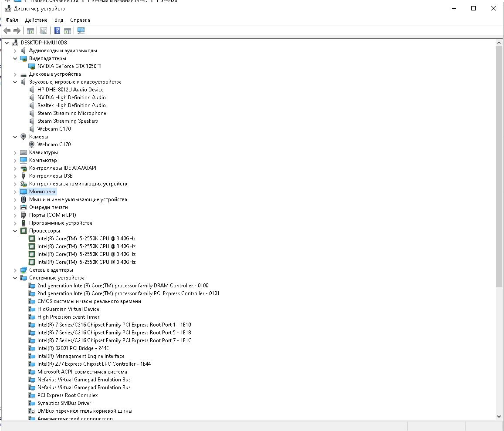Open Properties toolbar icon
The width and height of the screenshot is (504, 431).
pos(44,30)
